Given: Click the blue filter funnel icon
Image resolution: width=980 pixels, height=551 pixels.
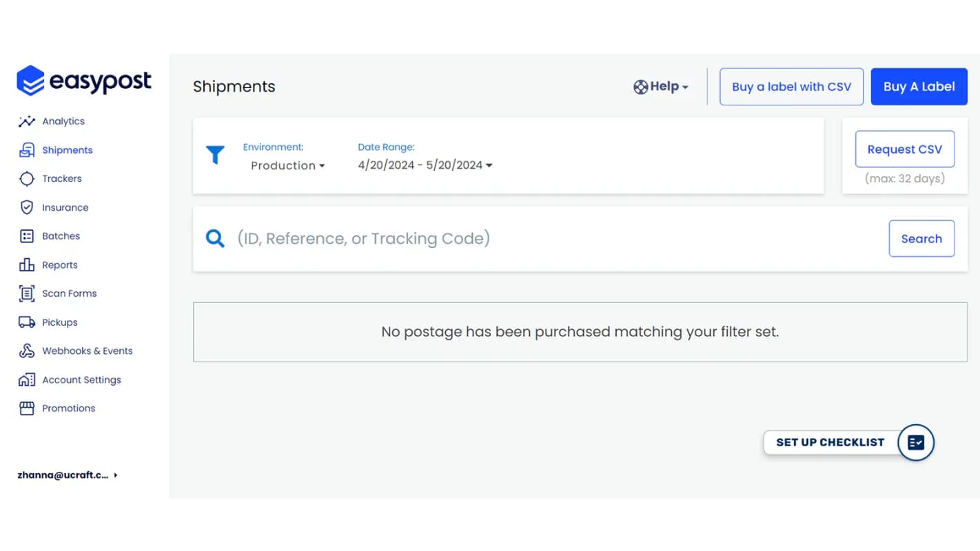Looking at the screenshot, I should (x=215, y=155).
